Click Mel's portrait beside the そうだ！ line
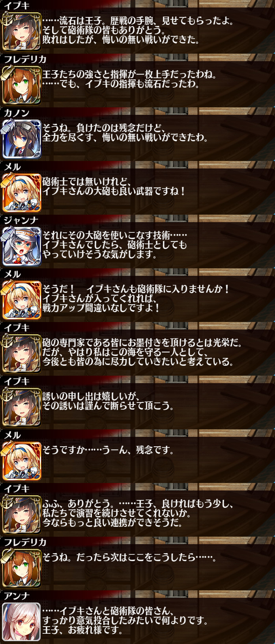275x644 pixels. click(x=21, y=300)
